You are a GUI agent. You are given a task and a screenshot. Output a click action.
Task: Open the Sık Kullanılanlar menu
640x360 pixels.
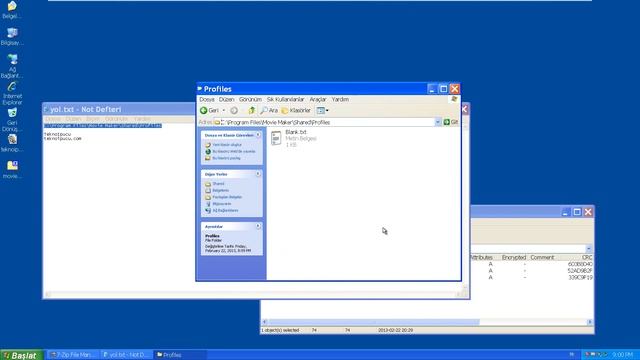[285, 100]
